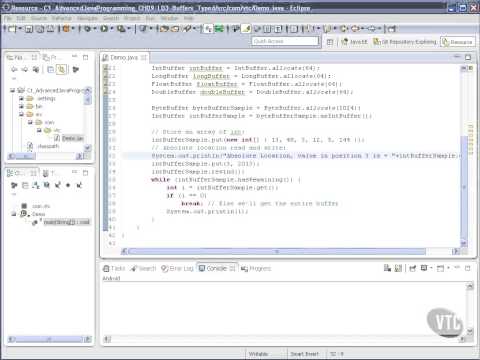Toggle Link with Editor in navigator

point(61,69)
